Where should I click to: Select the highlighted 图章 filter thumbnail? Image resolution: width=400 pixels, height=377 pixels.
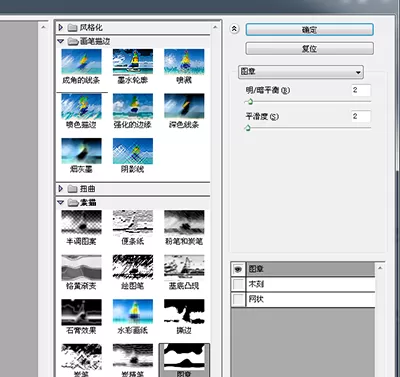[x=184, y=357]
